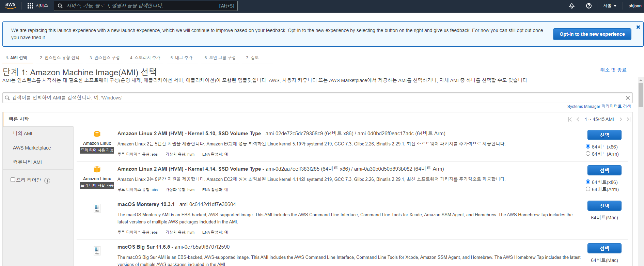Click Amazon Linux 2 Kernel 5.10 title text
This screenshot has height=266, width=644.
pyautogui.click(x=189, y=134)
